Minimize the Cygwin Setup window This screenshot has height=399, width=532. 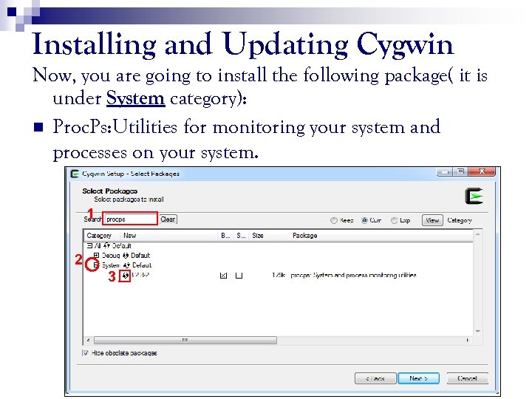445,172
